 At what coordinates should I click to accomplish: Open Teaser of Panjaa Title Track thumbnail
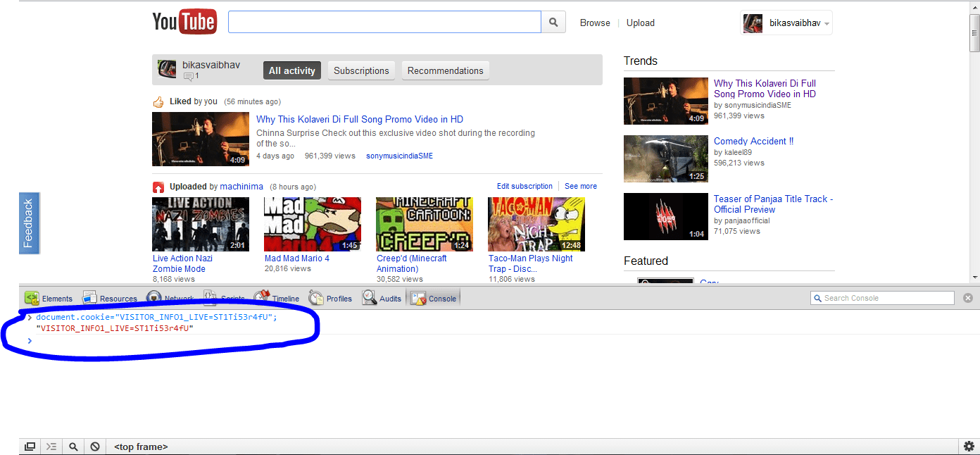point(666,216)
